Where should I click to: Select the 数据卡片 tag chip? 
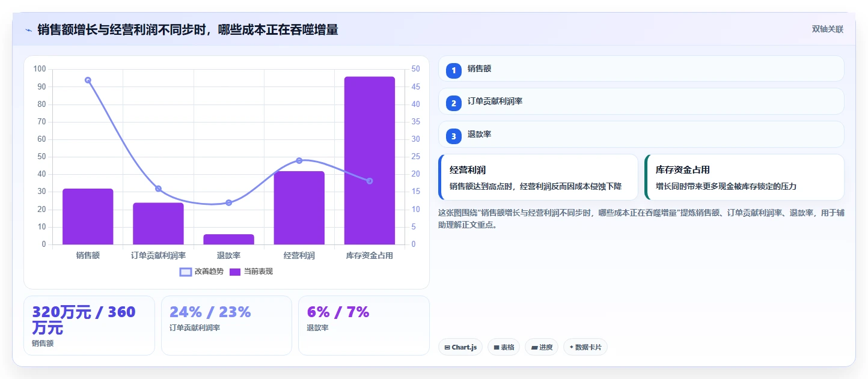585,347
